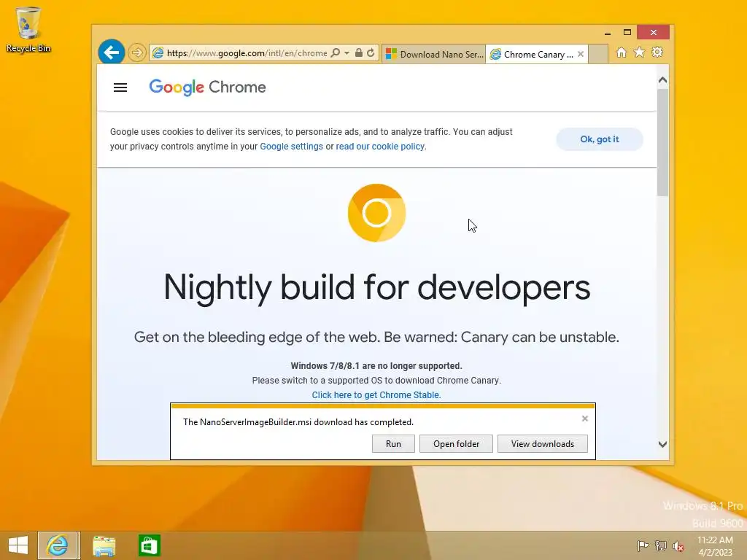The height and width of the screenshot is (560, 747).
Task: Click the scrollbar down arrow
Action: coord(662,444)
